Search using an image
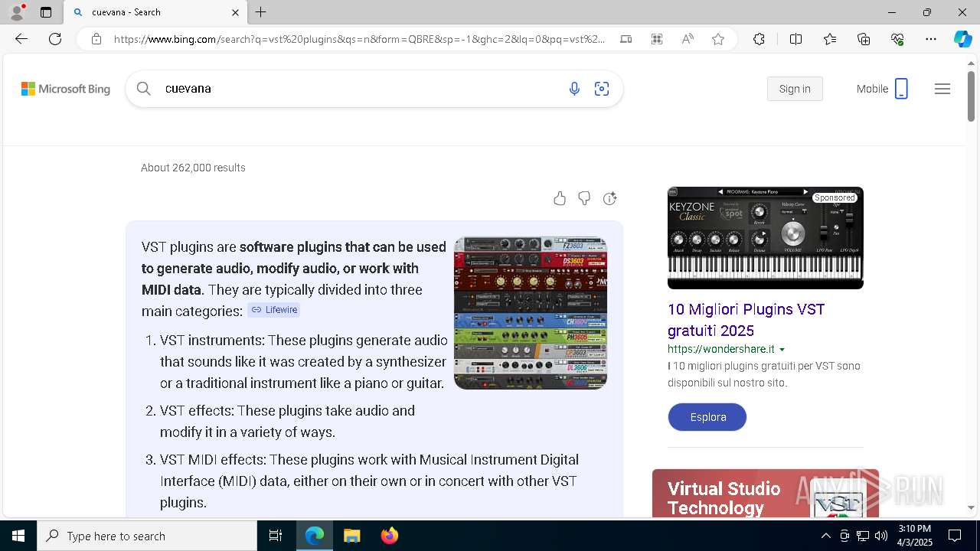Viewport: 980px width, 551px height. [x=602, y=89]
